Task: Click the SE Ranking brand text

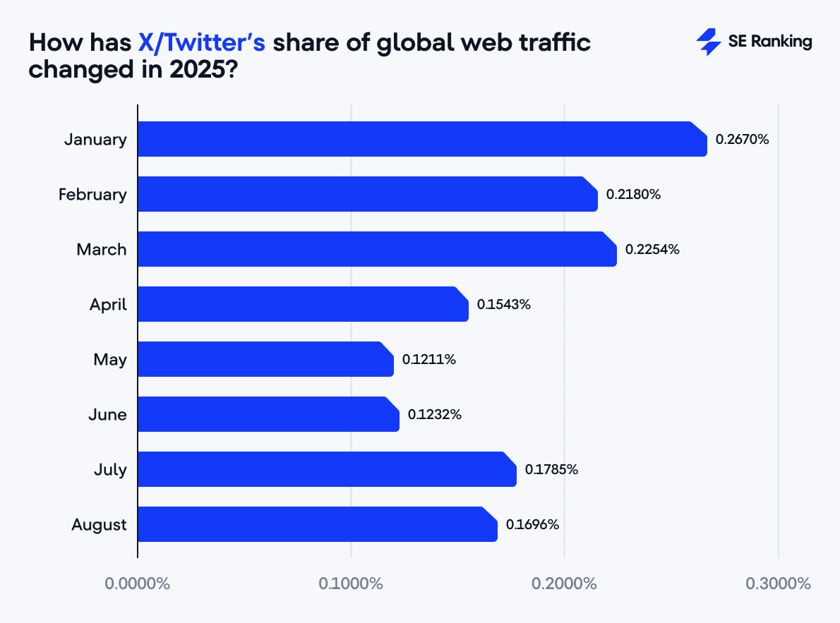Action: click(770, 42)
